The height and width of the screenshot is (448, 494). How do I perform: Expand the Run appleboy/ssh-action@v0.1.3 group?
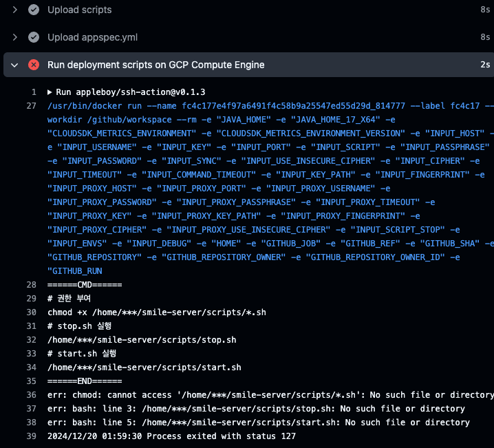[50, 92]
